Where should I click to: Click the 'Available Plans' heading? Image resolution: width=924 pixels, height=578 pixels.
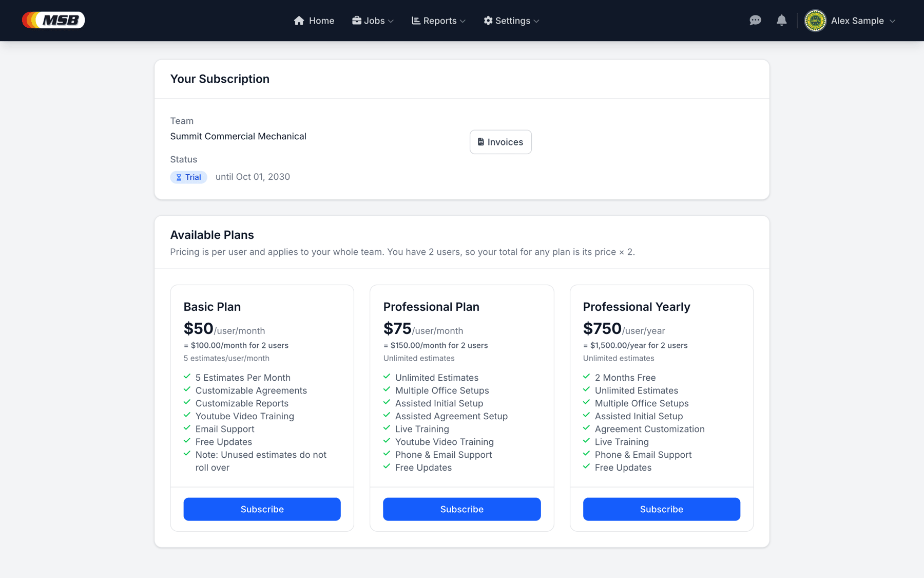click(x=212, y=235)
